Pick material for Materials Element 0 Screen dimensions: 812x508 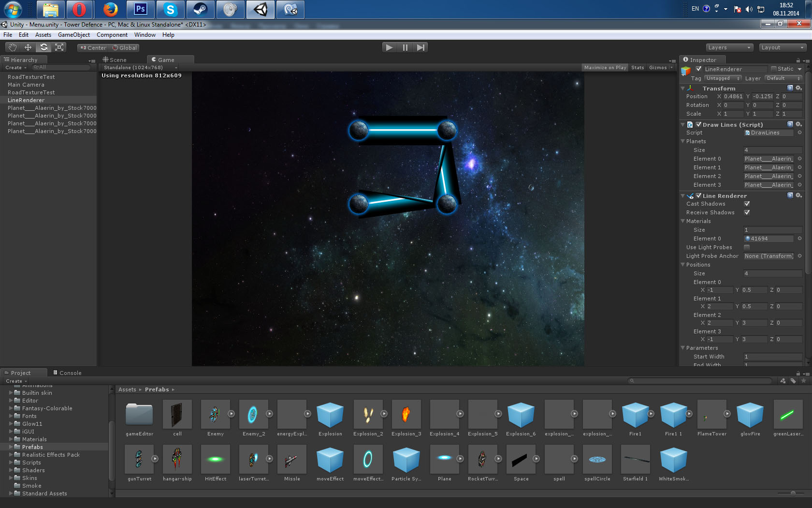pos(799,239)
